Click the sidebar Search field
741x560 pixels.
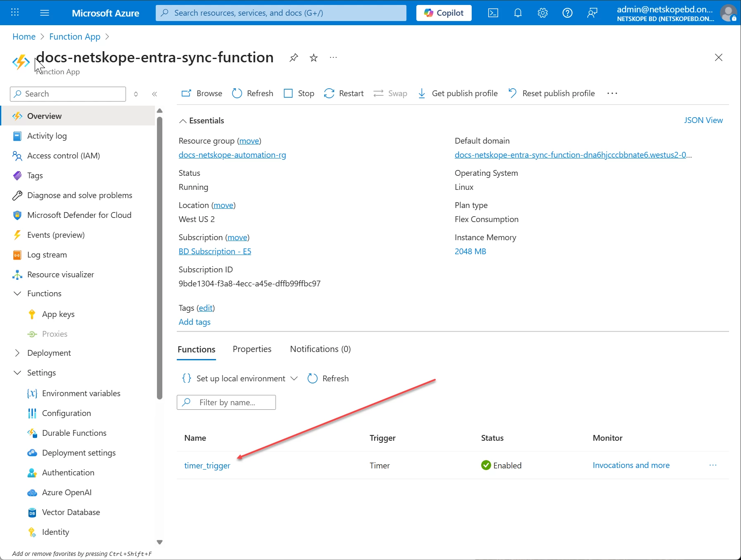[68, 94]
